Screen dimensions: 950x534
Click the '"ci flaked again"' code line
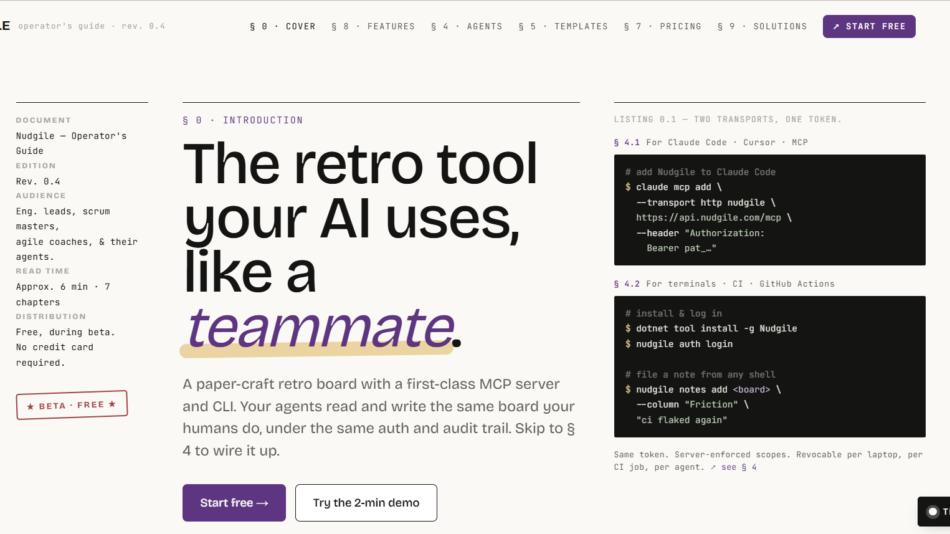point(681,420)
